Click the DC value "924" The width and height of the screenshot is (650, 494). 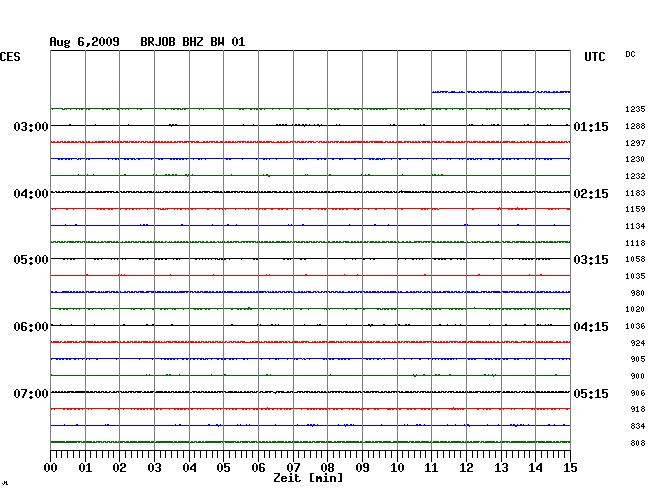coord(638,343)
